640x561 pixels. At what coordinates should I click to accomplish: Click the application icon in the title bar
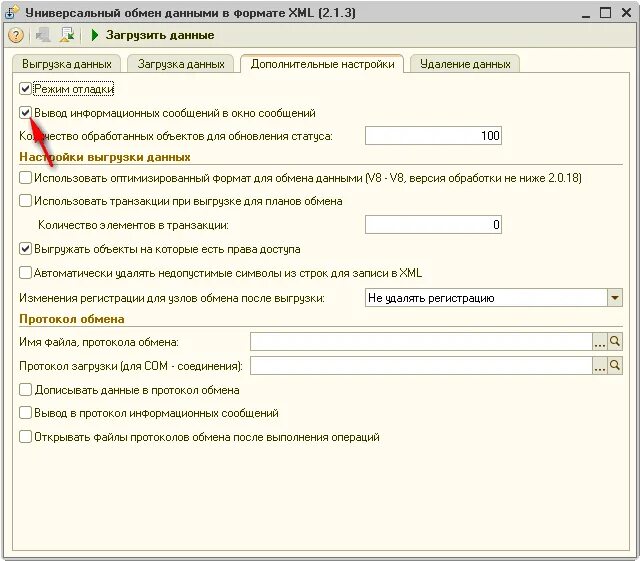(x=11, y=13)
